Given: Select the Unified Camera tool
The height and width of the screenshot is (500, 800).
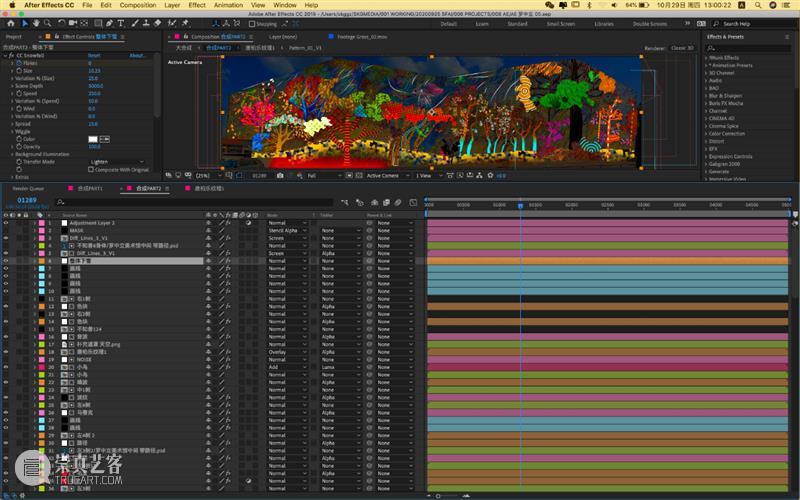Looking at the screenshot, I should [72, 23].
